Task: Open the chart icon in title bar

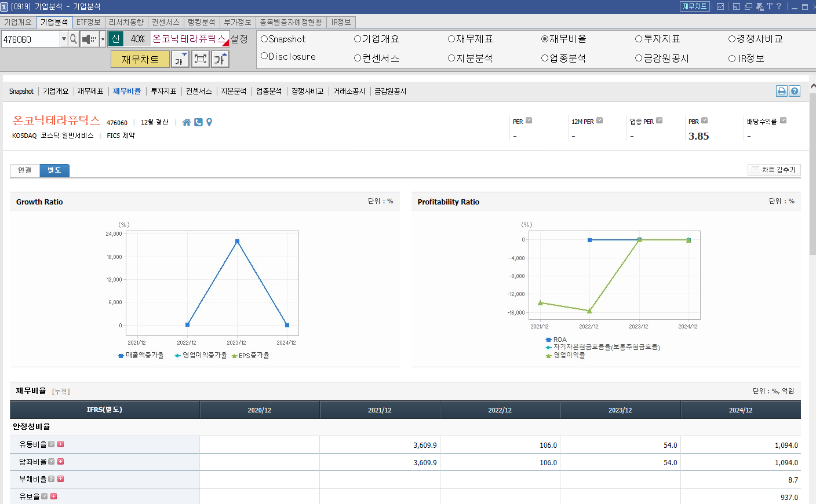Action: click(x=720, y=6)
